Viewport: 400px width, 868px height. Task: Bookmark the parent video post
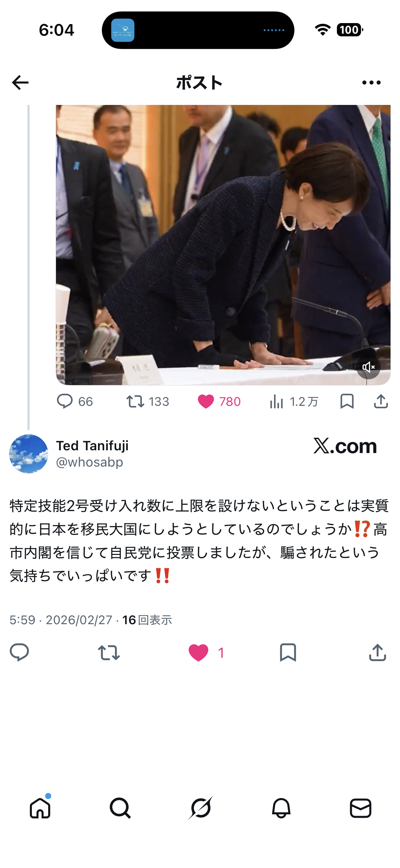pyautogui.click(x=347, y=401)
